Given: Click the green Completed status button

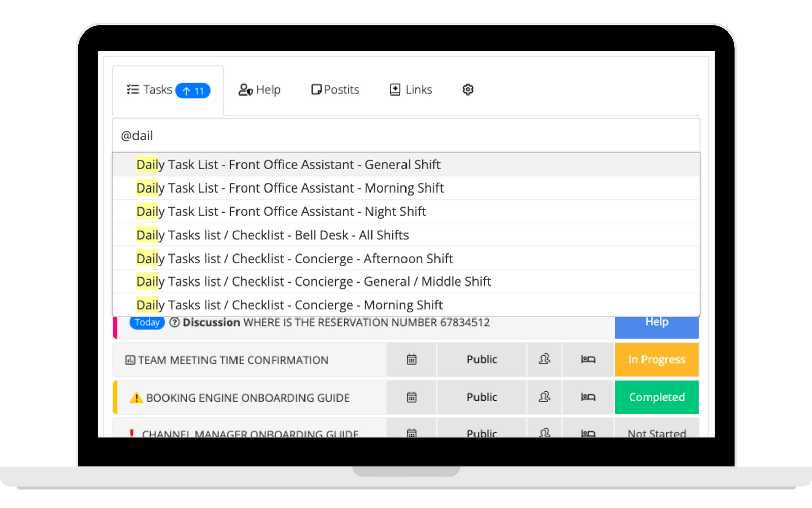Looking at the screenshot, I should 657,397.
